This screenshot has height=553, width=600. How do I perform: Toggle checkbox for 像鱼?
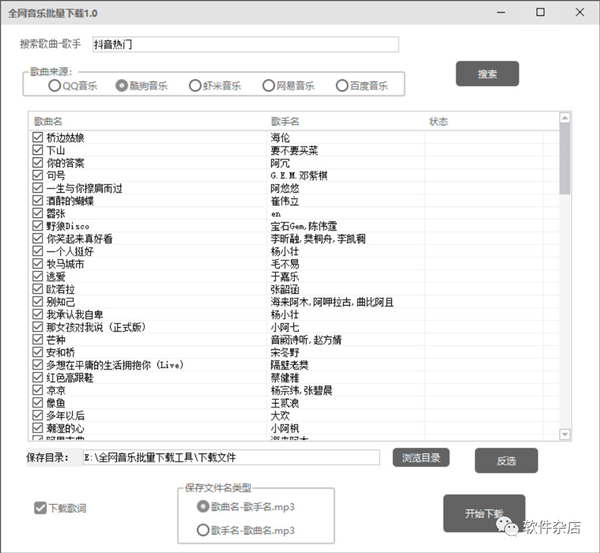click(38, 402)
